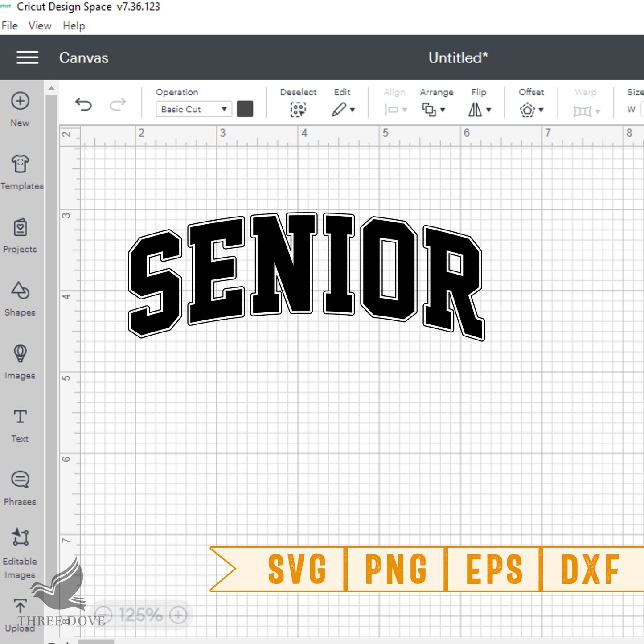The height and width of the screenshot is (644, 644).
Task: Click the Offset icon
Action: click(527, 110)
